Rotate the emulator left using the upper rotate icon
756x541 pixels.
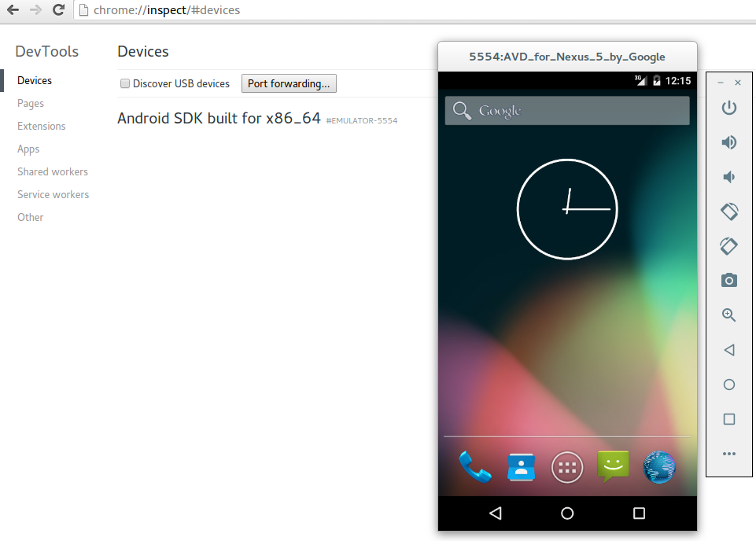(729, 211)
